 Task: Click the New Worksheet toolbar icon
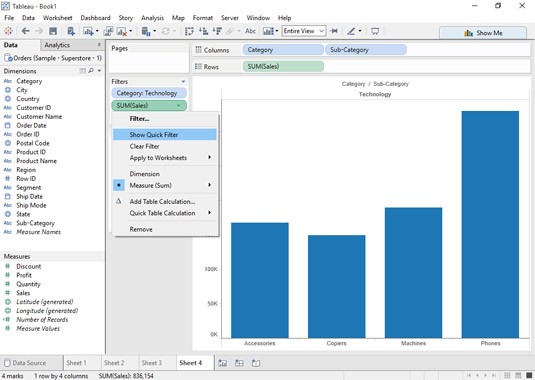(x=88, y=31)
